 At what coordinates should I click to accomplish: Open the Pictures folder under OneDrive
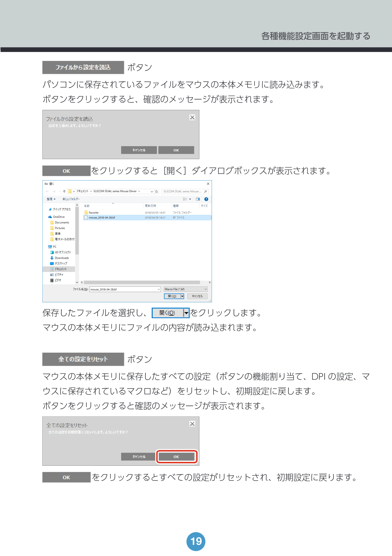[58, 228]
